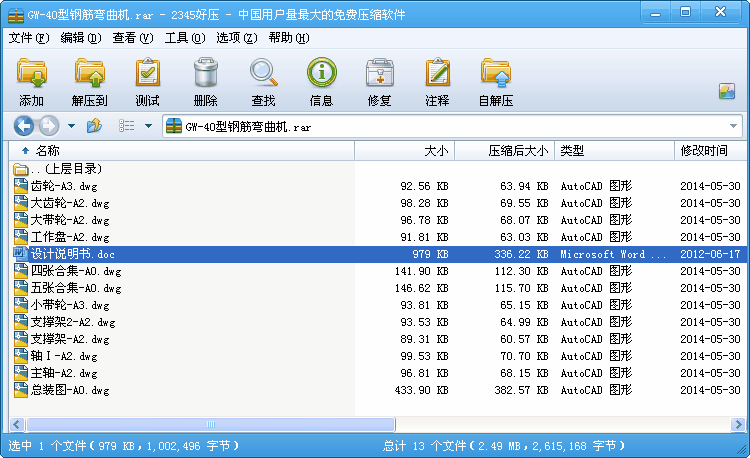Click the Microsoft Word type cell
The image size is (750, 458).
coord(613,254)
